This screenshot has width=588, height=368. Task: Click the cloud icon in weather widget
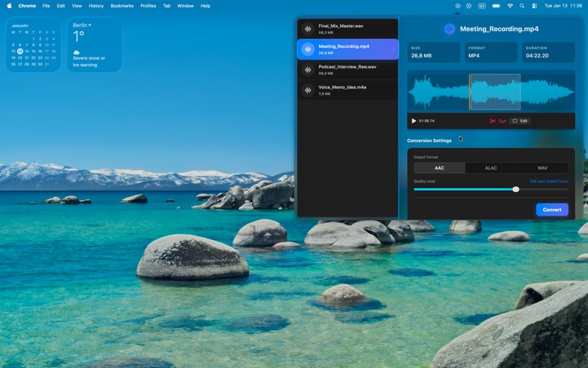pyautogui.click(x=76, y=52)
